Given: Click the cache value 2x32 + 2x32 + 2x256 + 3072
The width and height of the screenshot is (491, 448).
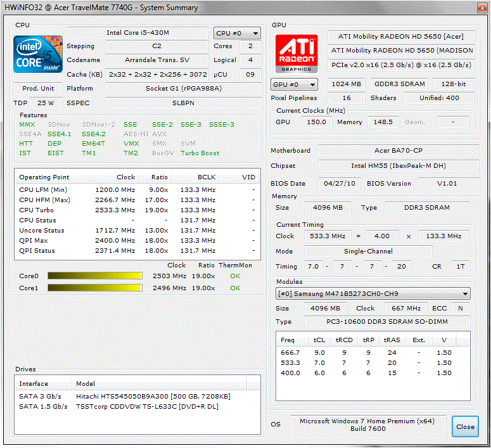Looking at the screenshot, I should click(158, 75).
